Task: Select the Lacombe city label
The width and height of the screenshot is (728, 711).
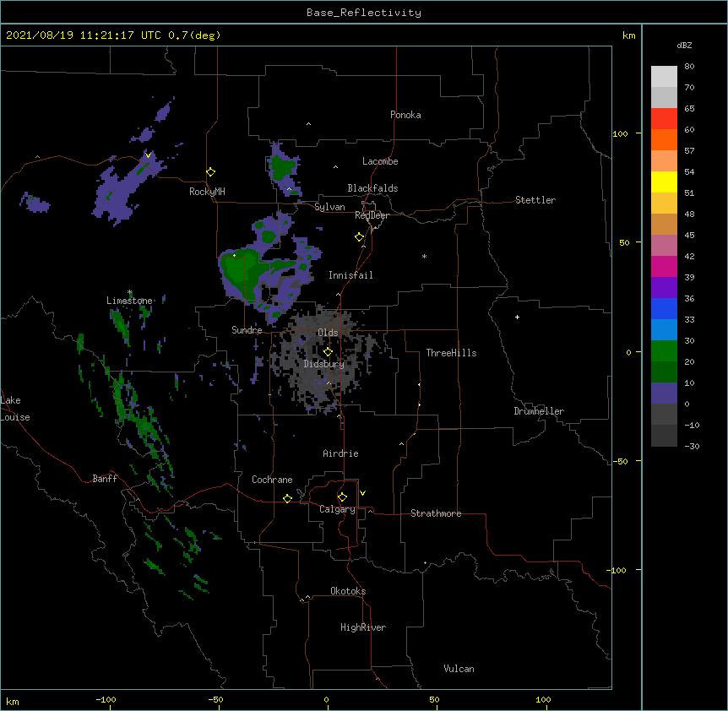Action: tap(380, 161)
